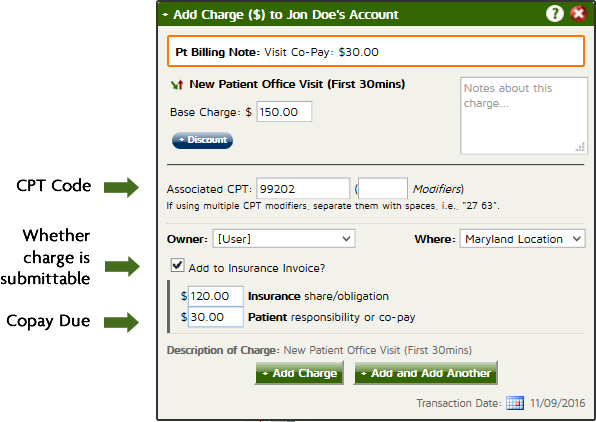Click the CPT Modifiers input box
This screenshot has height=422, width=596.
click(x=383, y=189)
